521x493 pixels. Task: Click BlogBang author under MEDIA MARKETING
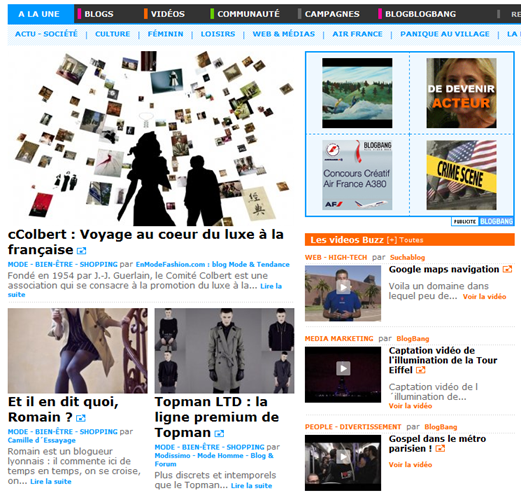point(413,339)
